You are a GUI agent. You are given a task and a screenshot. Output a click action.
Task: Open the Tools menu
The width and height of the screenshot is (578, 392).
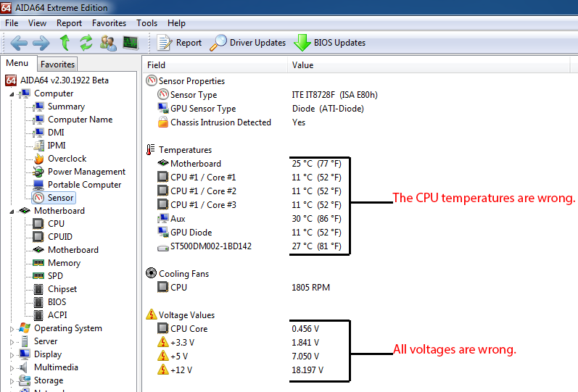pos(146,23)
